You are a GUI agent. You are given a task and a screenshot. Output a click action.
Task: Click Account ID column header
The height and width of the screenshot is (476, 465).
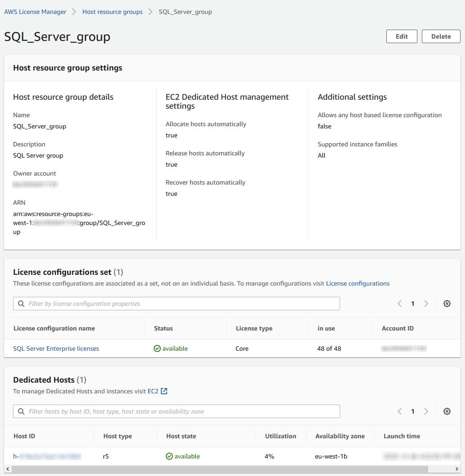pyautogui.click(x=398, y=328)
